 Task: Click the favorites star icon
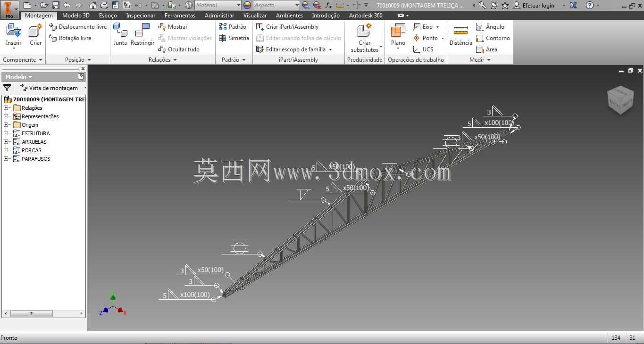click(505, 5)
